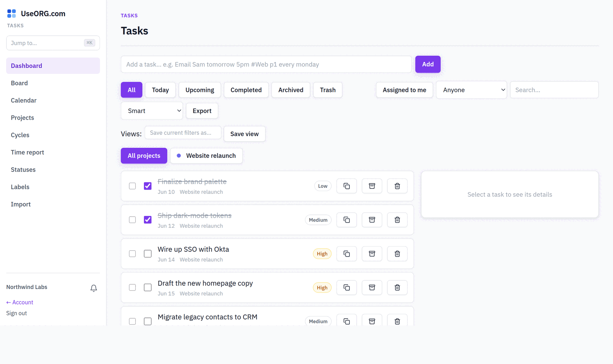Viewport: 613px width, 364px height.
Task: Archive the Ship dark-mode tokens task
Action: coord(372,220)
